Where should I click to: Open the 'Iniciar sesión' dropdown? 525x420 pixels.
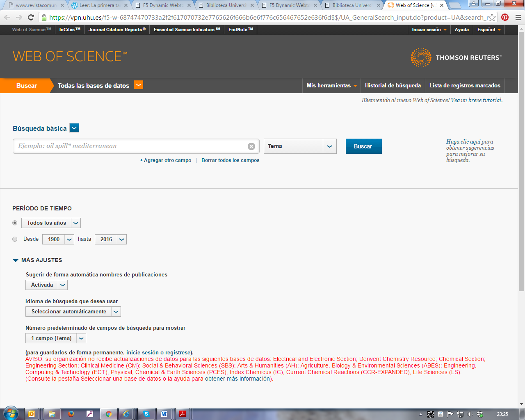(429, 30)
